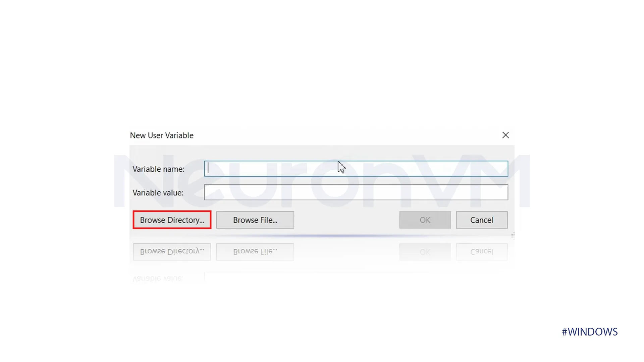Screen dimensions: 644x362
Task: Cancel the New User Variable dialog
Action: (x=482, y=220)
